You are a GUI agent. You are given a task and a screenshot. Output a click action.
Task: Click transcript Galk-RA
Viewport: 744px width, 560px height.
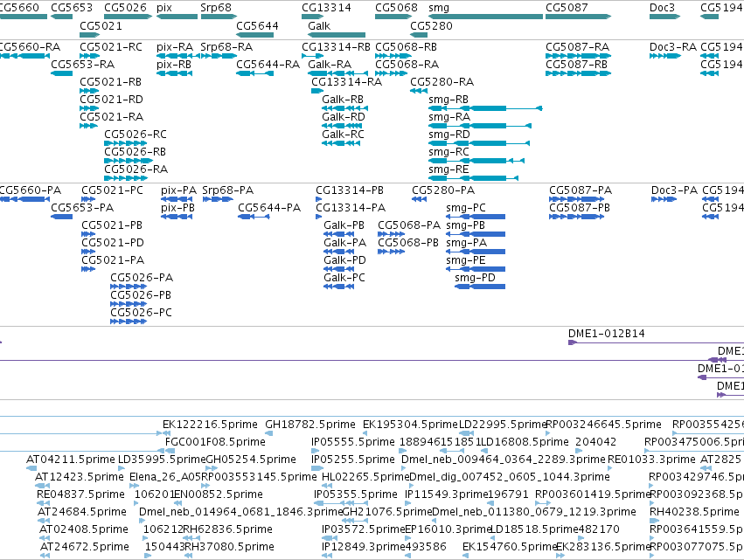[x=337, y=73]
